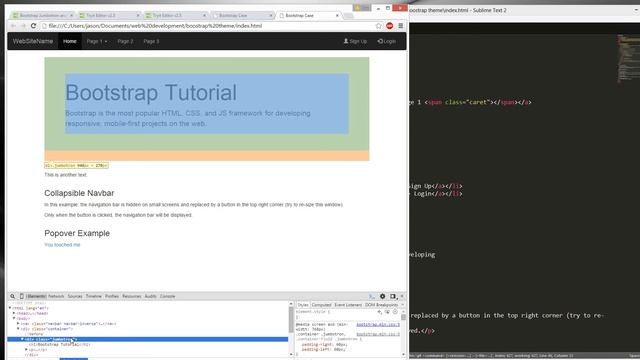
Task: Open the DevTools Audits tab
Action: (151, 296)
